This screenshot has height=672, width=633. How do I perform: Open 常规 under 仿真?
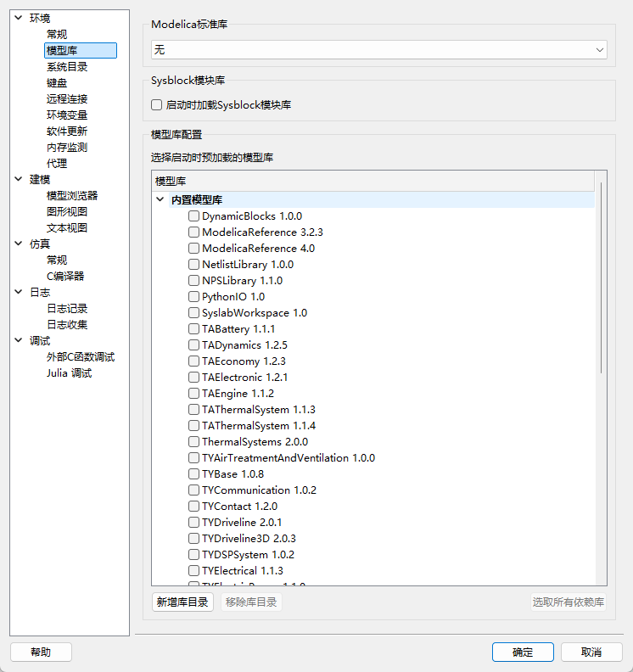tap(57, 260)
